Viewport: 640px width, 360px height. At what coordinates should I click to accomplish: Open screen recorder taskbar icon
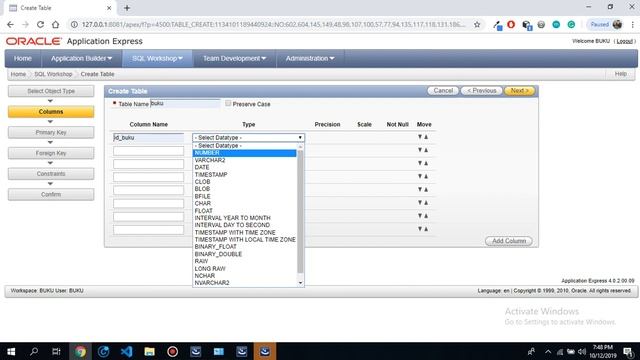click(172, 351)
